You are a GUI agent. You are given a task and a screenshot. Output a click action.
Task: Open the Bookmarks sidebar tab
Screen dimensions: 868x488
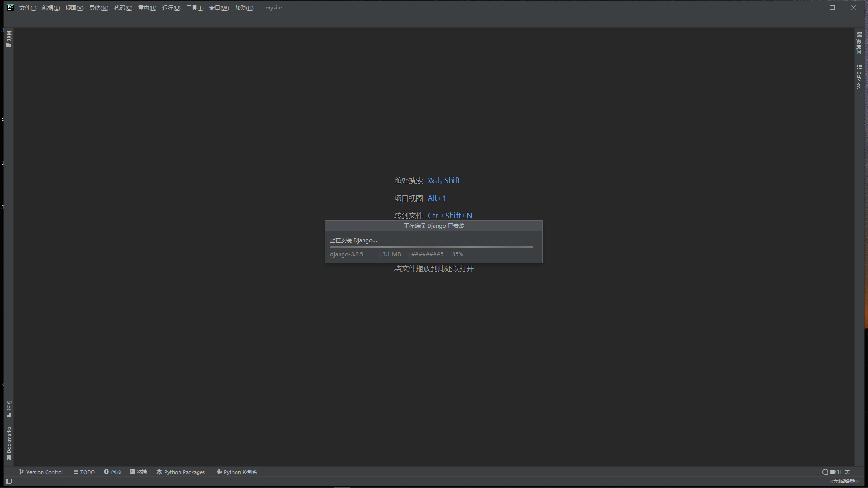(9, 444)
